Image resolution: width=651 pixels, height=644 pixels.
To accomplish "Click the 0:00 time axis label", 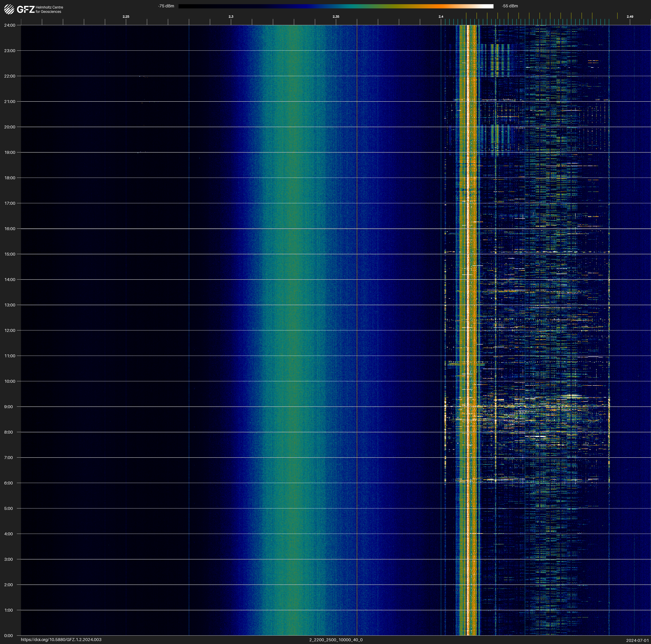I will [x=8, y=636].
